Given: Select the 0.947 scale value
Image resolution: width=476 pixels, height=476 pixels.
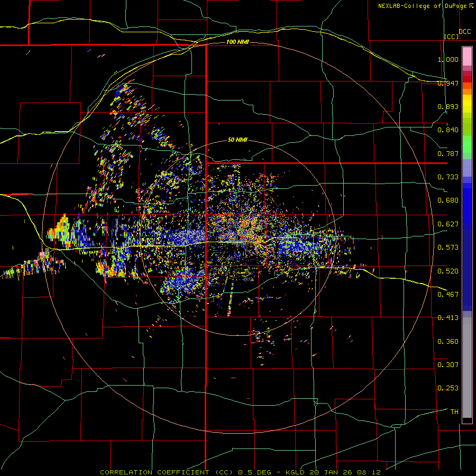Looking at the screenshot, I should click(x=448, y=83).
